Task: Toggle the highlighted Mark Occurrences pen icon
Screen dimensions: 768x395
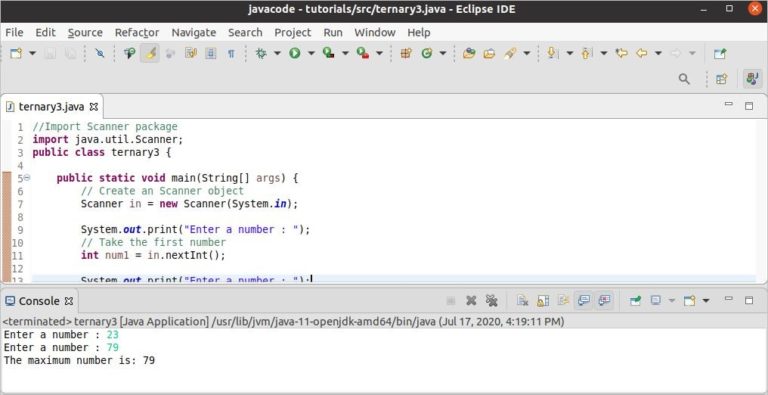Action: [150, 53]
